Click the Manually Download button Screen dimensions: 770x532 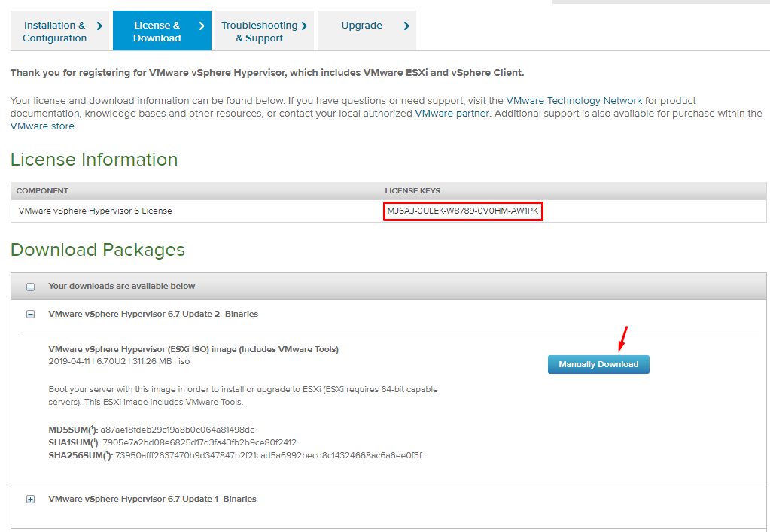(x=598, y=365)
